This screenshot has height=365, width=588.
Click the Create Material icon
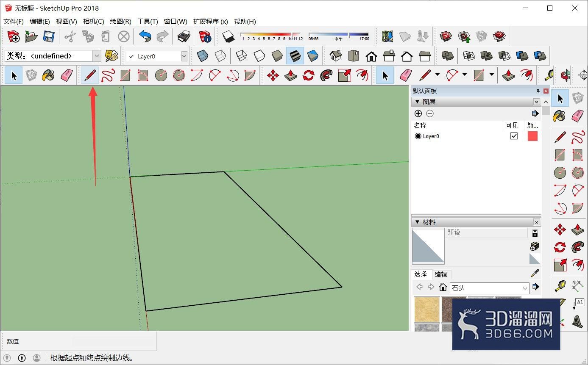(x=535, y=246)
